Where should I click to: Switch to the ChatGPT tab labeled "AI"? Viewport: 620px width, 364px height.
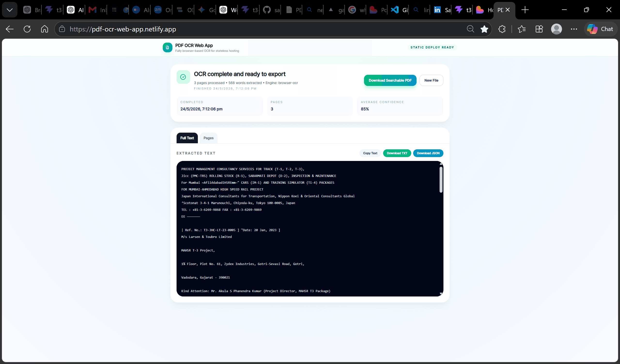(75, 10)
